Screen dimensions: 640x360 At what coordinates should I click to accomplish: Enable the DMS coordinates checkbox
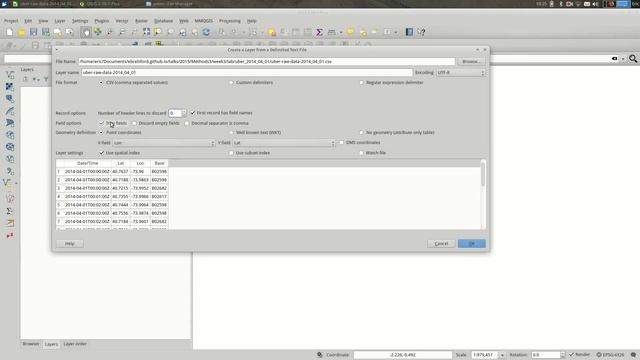coord(360,142)
